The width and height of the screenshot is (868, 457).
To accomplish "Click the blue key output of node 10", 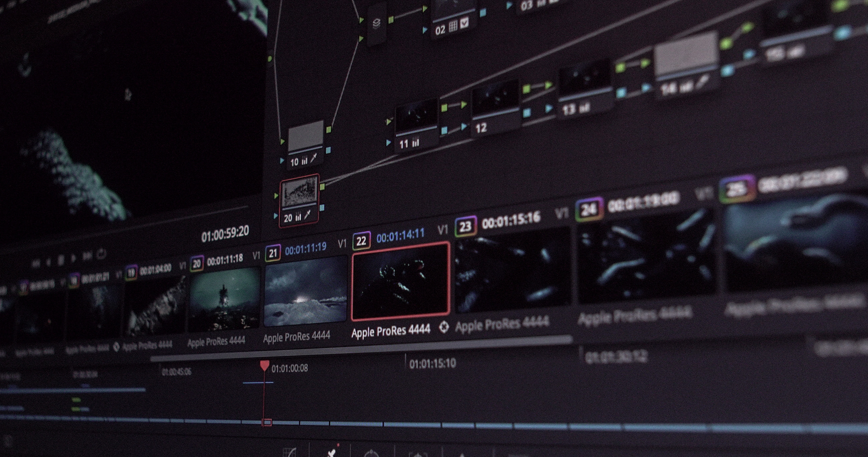I will coord(328,150).
